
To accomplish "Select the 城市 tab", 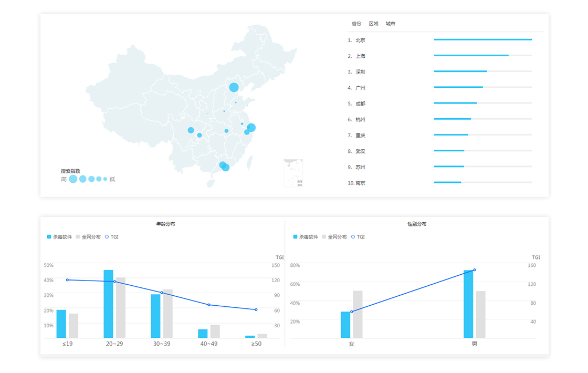I will click(x=390, y=24).
